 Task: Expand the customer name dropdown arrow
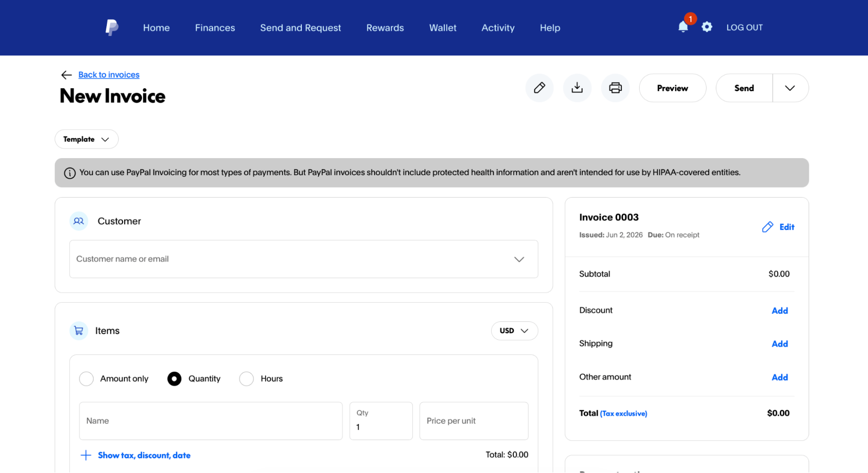519,259
